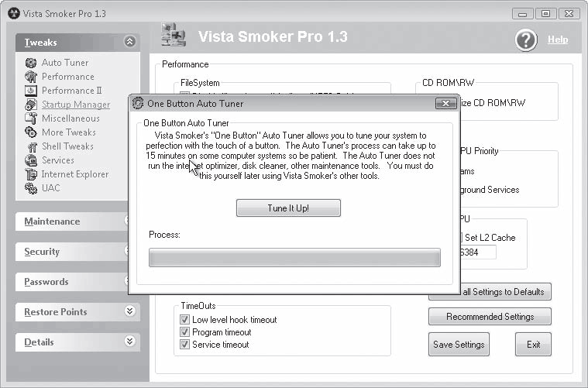Click the One Button Auto Tuner dialog icon
588x388 pixels.
(138, 103)
